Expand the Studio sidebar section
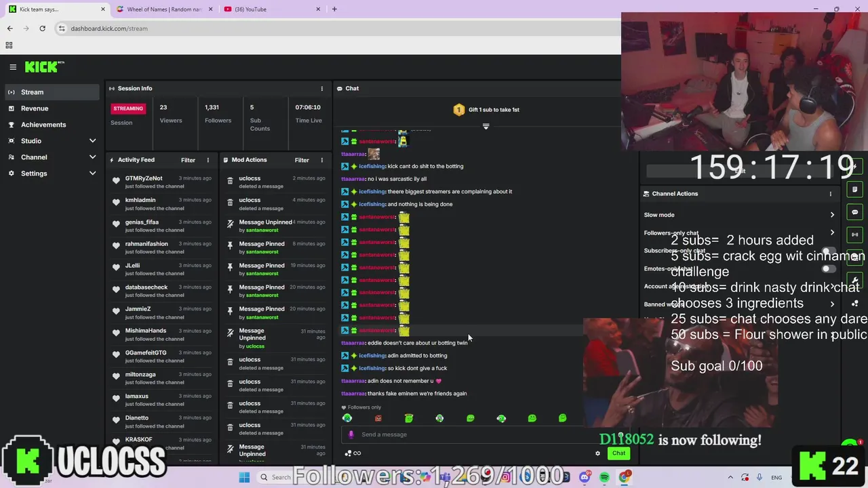Image resolution: width=868 pixels, height=488 pixels. (x=92, y=141)
